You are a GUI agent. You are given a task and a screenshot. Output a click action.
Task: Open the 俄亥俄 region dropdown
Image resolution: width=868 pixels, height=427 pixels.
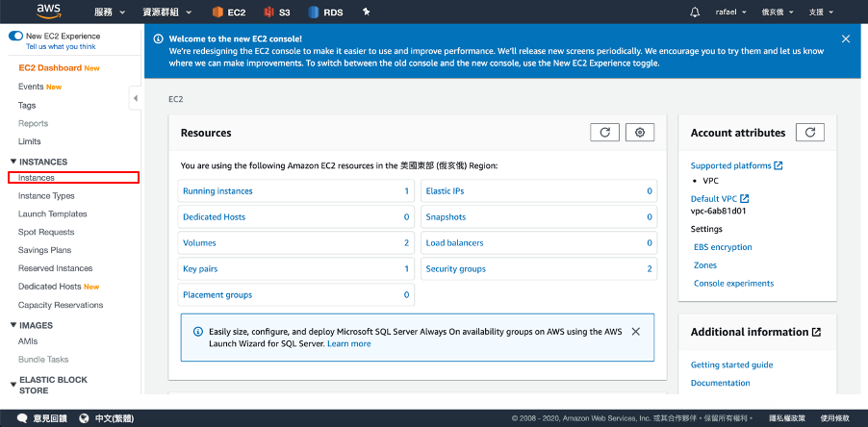tap(778, 13)
